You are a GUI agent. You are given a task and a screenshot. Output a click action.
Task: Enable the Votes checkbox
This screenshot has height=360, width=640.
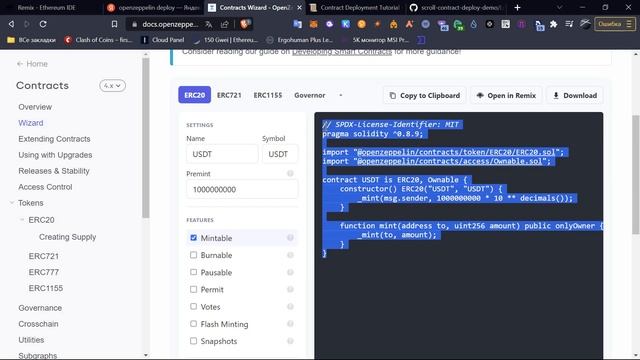193,307
